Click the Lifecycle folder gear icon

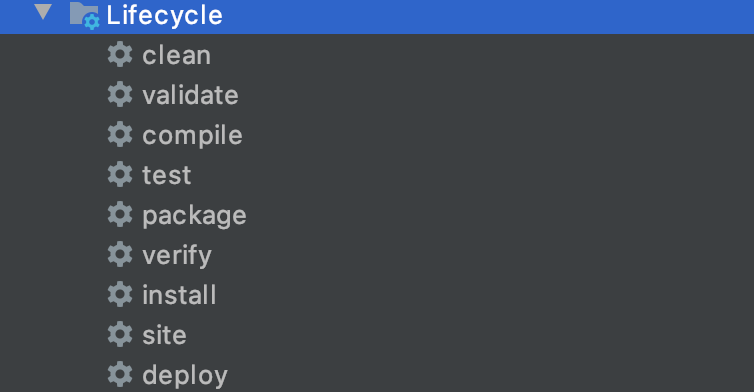84,15
